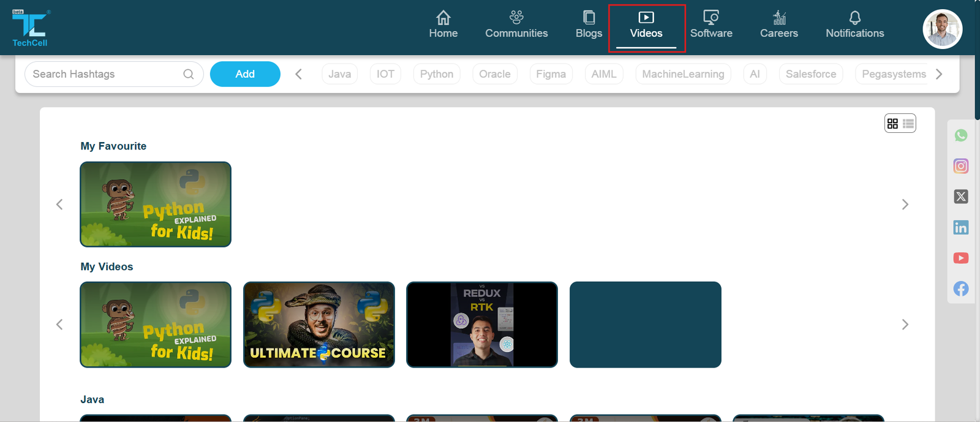Go to the Careers tab
This screenshot has width=980, height=422.
(778, 26)
